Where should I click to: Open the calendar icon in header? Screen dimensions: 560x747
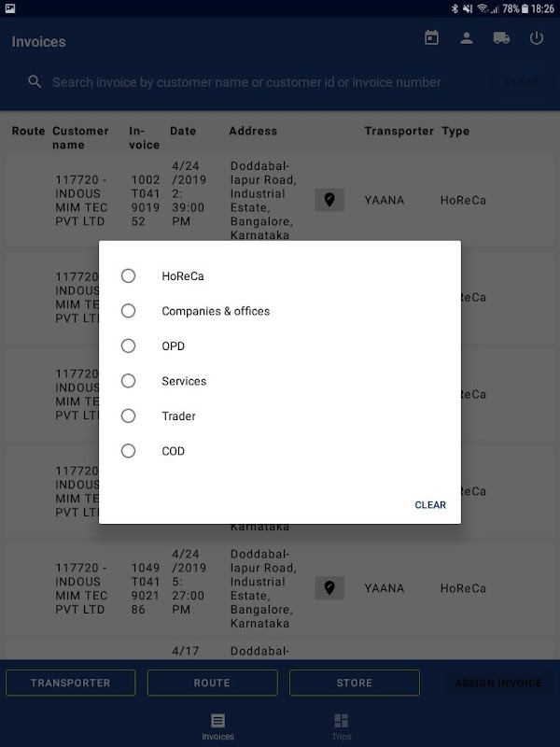click(x=431, y=38)
